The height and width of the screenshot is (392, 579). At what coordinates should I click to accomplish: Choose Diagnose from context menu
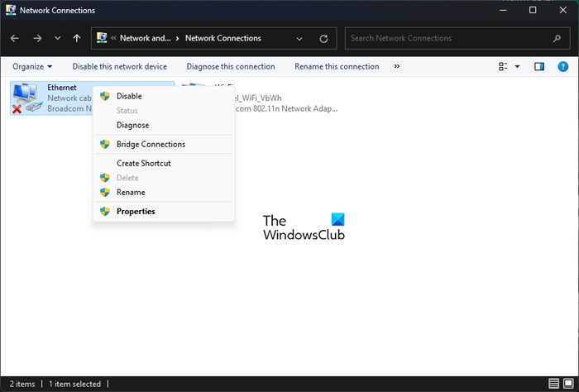coord(164,125)
